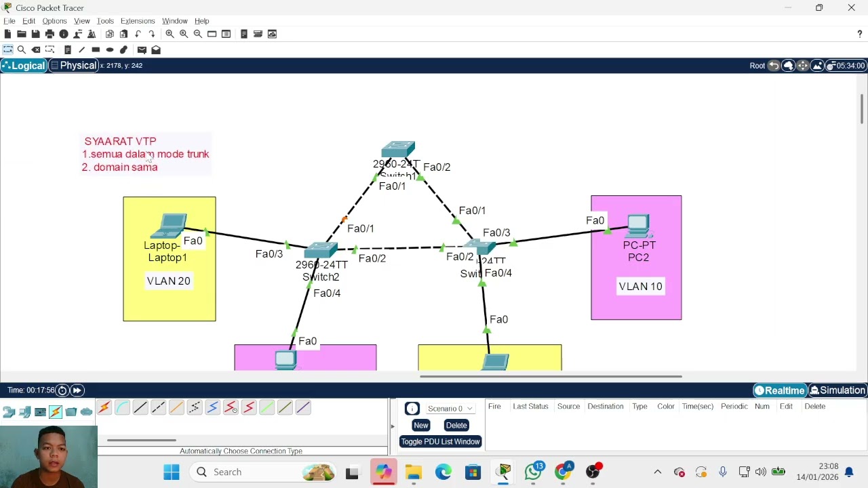Click the New file icon in toolbar
The width and height of the screenshot is (868, 488).
click(7, 34)
